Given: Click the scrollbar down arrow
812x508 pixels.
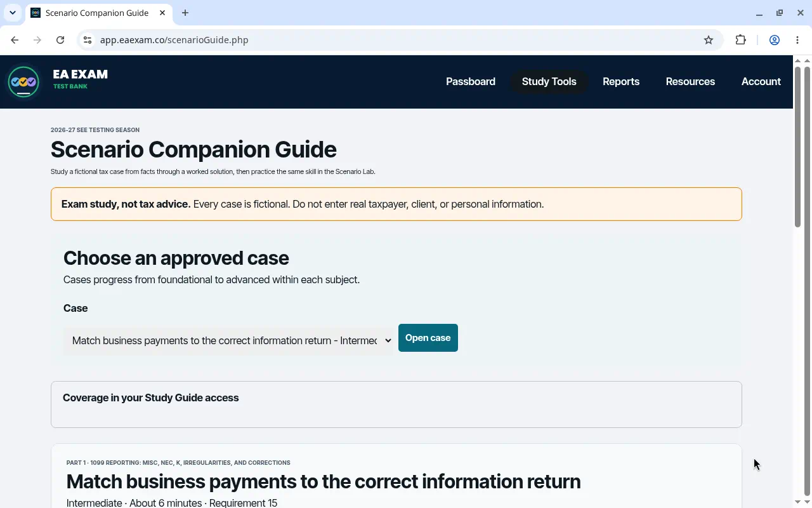Looking at the screenshot, I should [798, 503].
